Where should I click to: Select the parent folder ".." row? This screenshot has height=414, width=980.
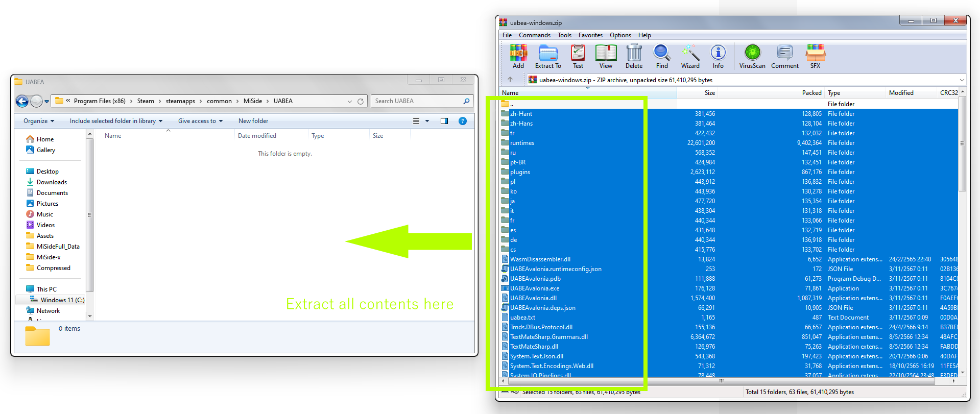(x=729, y=104)
